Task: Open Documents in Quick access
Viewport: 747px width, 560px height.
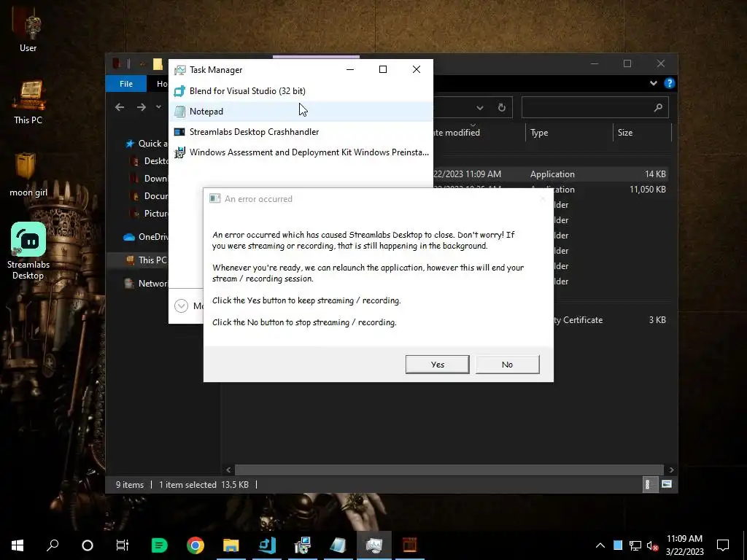Action: [150, 196]
